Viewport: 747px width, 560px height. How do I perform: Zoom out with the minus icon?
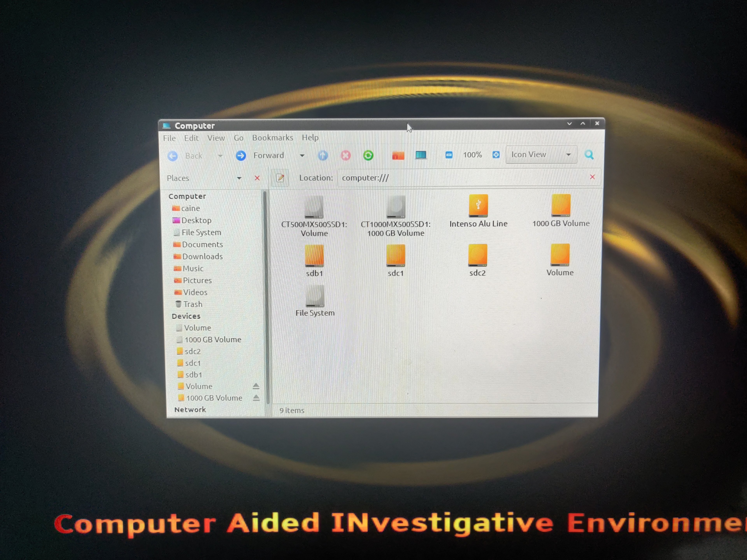pyautogui.click(x=449, y=155)
